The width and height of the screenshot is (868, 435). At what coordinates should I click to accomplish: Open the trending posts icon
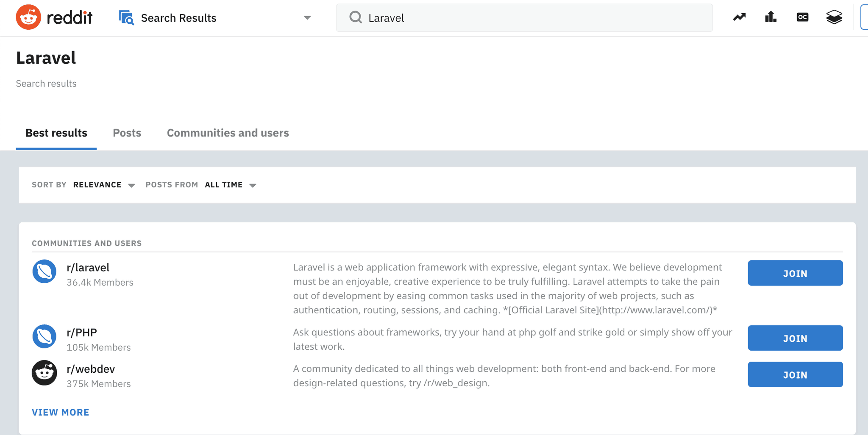tap(739, 17)
